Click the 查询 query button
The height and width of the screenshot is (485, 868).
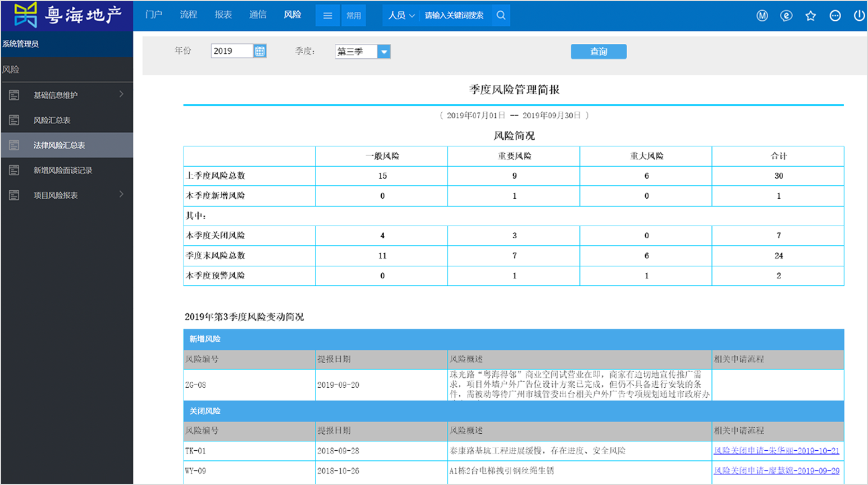coord(599,52)
